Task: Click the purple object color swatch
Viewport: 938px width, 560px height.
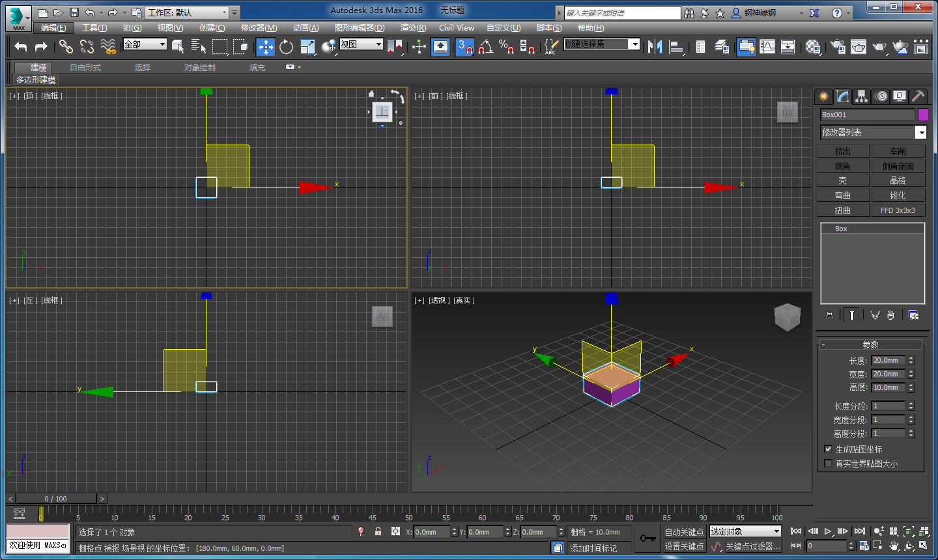Action: (923, 115)
